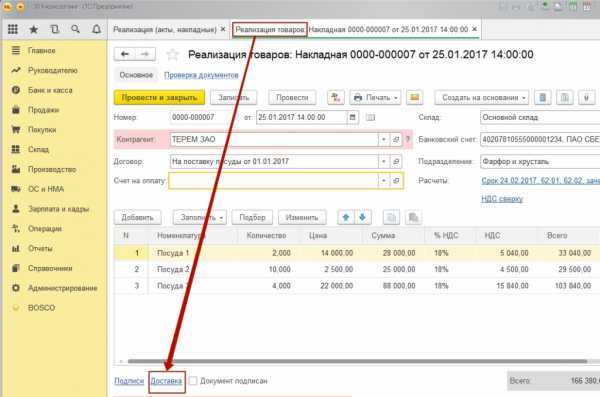This screenshot has width=600, height=397.
Task: Switch to Реализация (акты, накладные) tab
Action: coord(165,29)
